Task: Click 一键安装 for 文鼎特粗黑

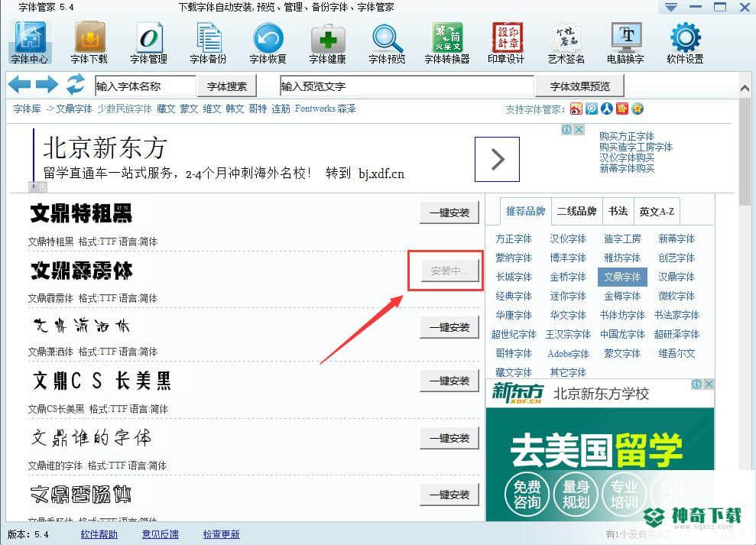Action: (x=449, y=212)
